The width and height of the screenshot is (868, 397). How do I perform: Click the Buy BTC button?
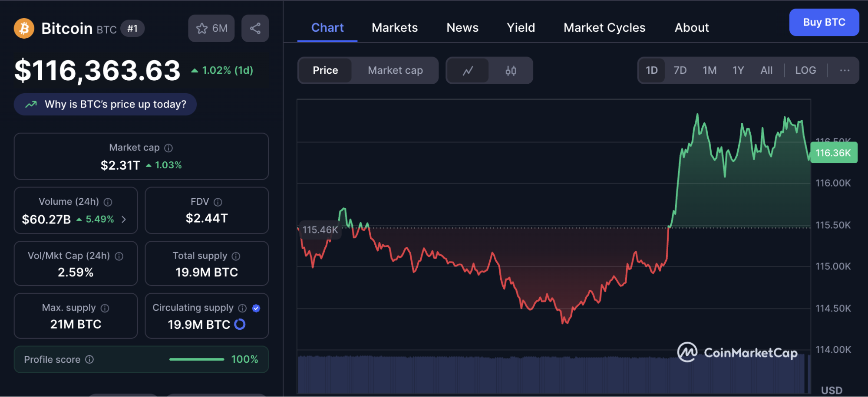pos(824,22)
